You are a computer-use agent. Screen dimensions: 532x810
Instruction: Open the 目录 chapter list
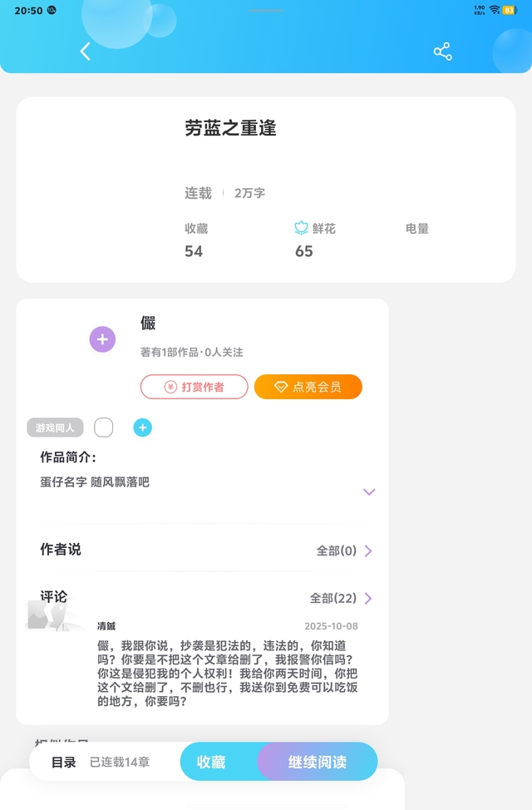point(64,762)
